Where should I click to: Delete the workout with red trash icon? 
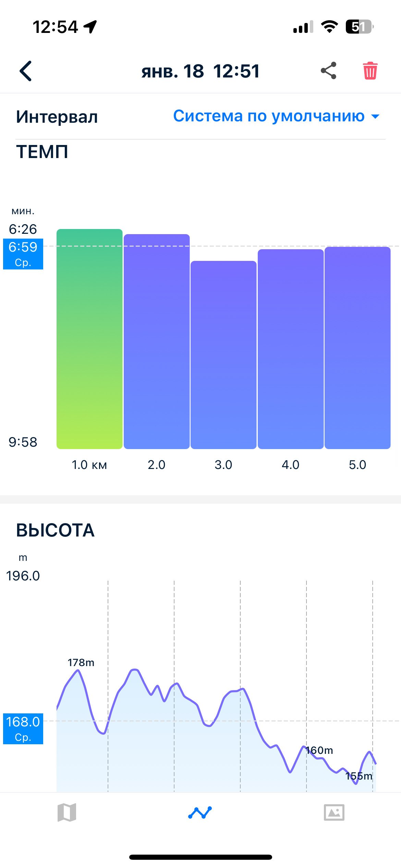tap(370, 71)
